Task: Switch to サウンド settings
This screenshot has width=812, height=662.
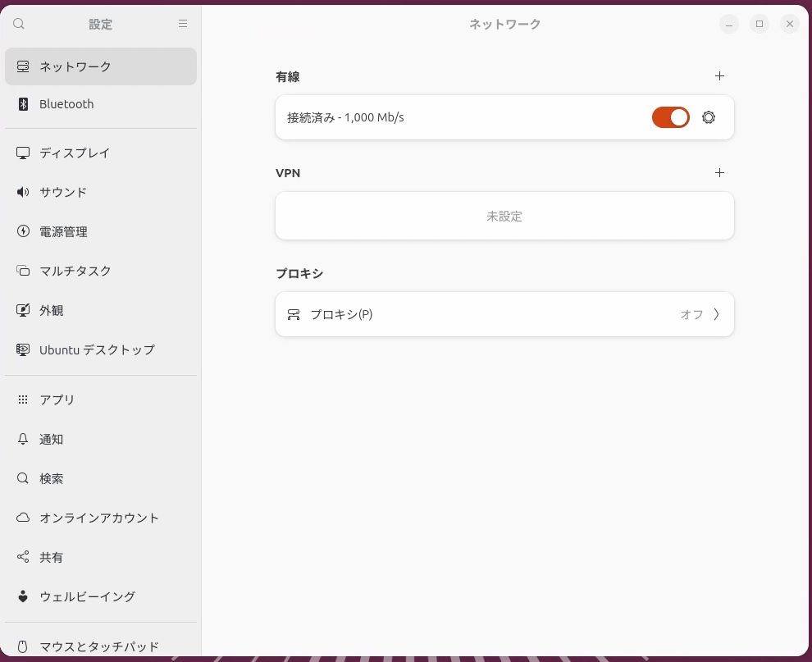Action: [101, 192]
